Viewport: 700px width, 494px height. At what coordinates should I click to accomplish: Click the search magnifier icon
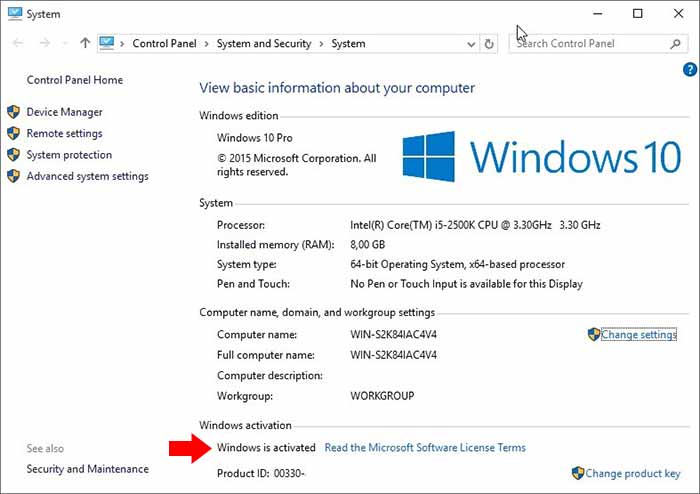pos(676,44)
